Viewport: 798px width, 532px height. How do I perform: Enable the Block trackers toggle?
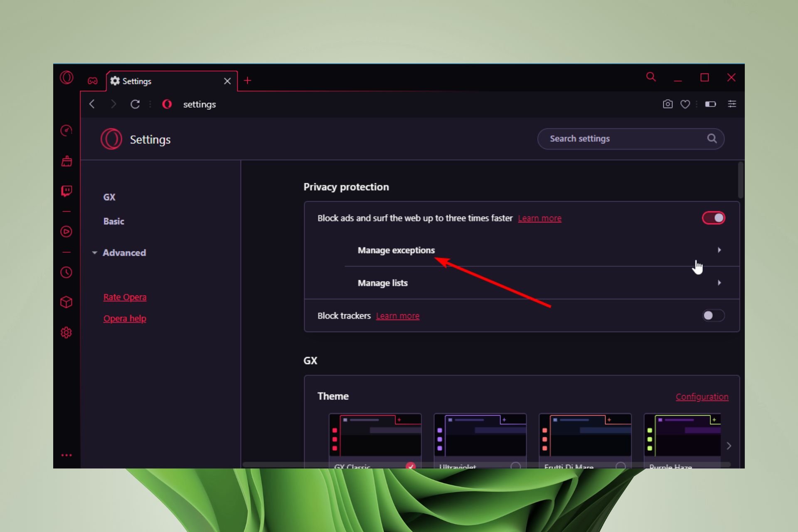714,315
